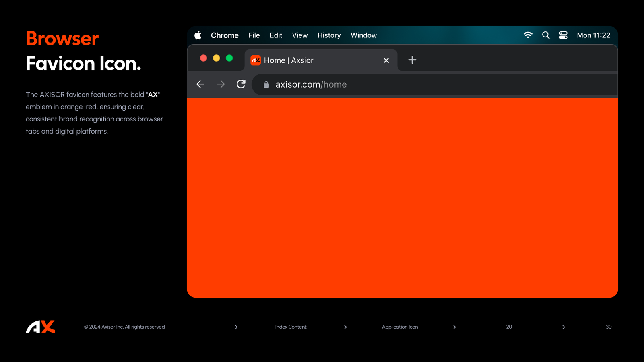Open Control Center toggle icon
Image resolution: width=644 pixels, height=362 pixels.
pyautogui.click(x=563, y=35)
